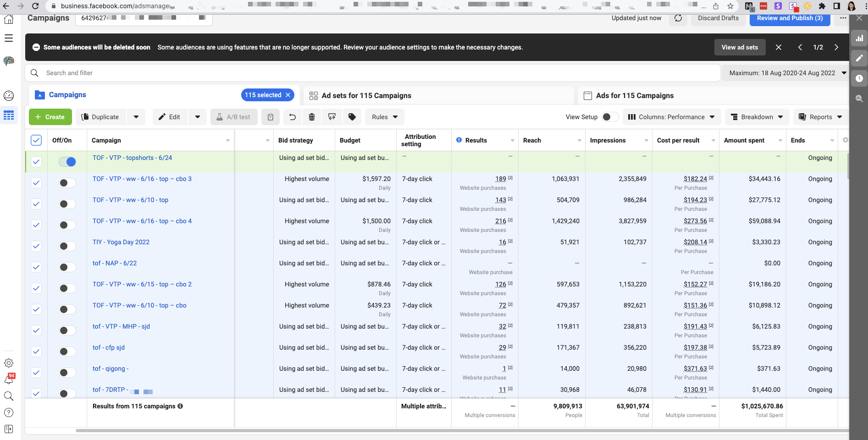Image resolution: width=868 pixels, height=440 pixels.
Task: Expand the Edit dropdown arrow
Action: (198, 117)
